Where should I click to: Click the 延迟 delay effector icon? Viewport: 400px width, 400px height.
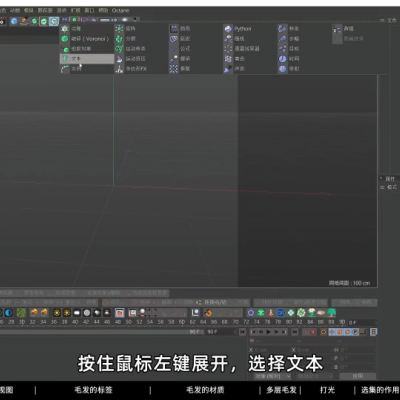pyautogui.click(x=174, y=39)
